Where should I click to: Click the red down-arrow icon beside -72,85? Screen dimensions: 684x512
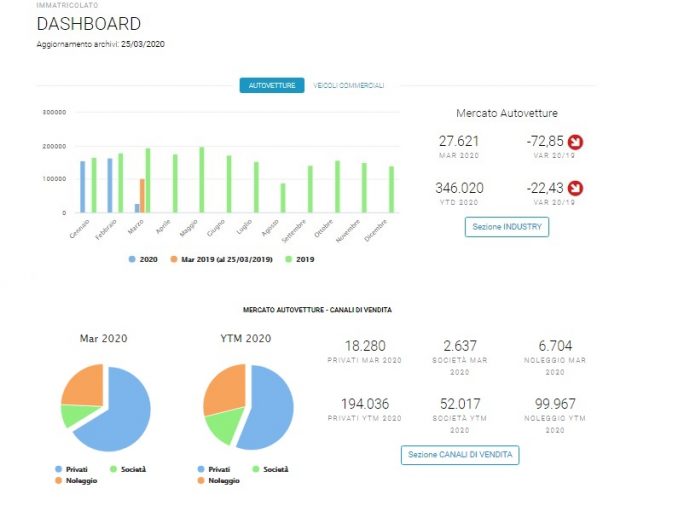tap(575, 142)
